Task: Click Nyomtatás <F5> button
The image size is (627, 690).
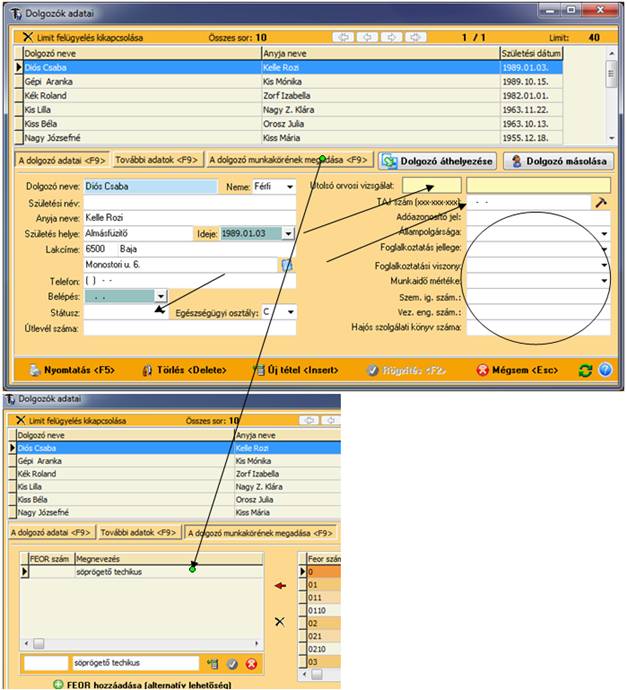Action: (x=72, y=371)
